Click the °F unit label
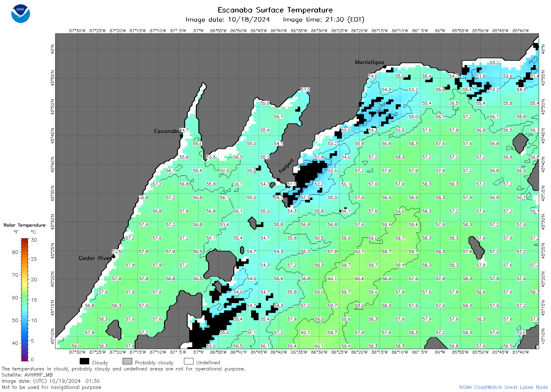The height and width of the screenshot is (392, 551). tap(16, 232)
